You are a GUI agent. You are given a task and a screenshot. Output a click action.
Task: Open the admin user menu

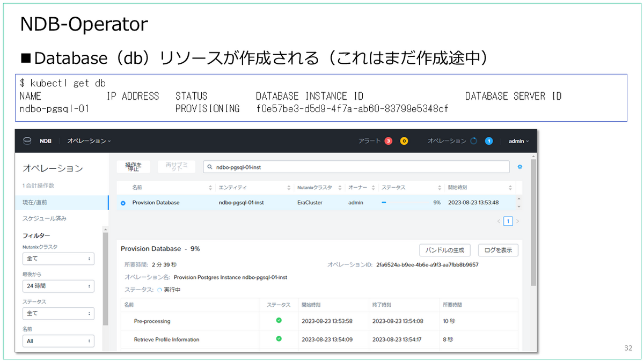coord(518,141)
